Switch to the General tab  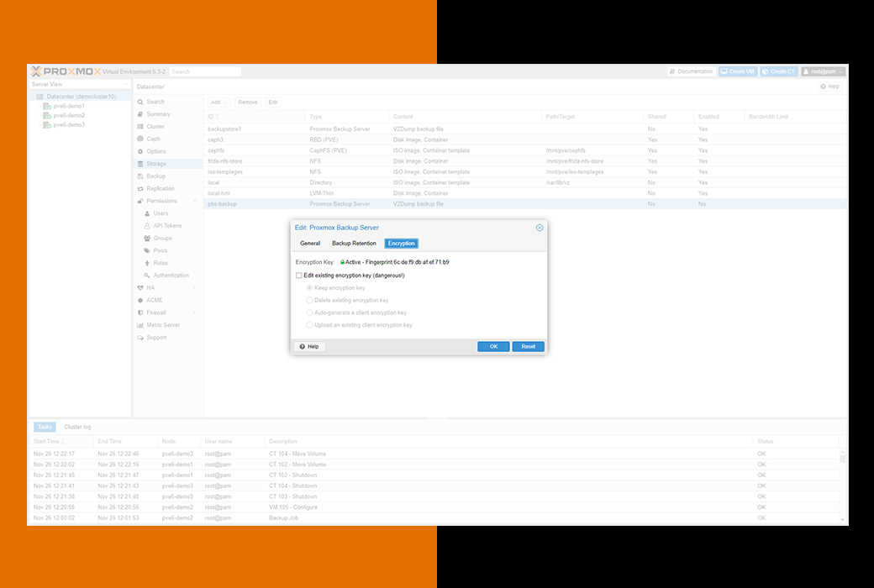310,244
